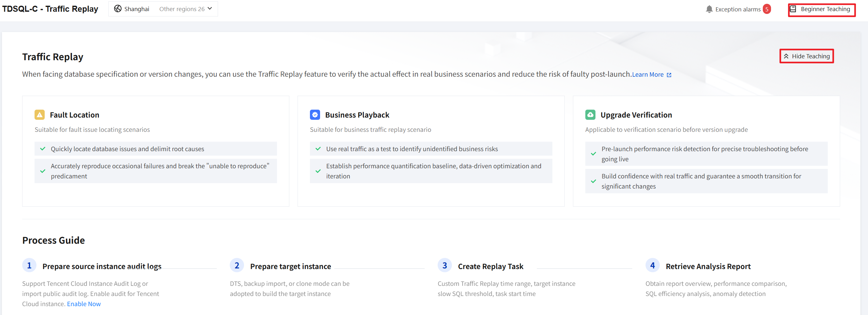Click the Fault Location warning icon
This screenshot has height=315, width=868.
pyautogui.click(x=39, y=115)
